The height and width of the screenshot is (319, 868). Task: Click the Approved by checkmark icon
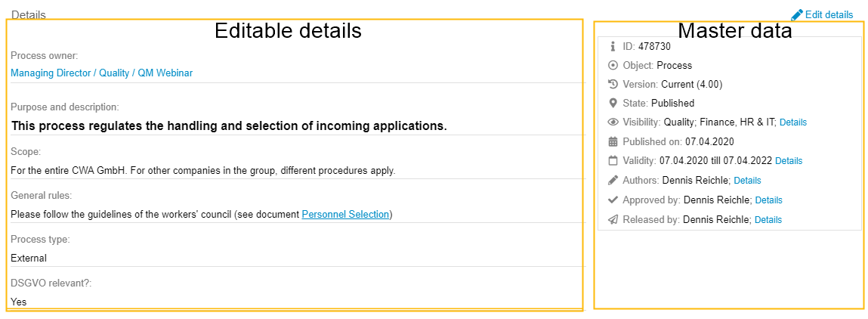point(613,200)
